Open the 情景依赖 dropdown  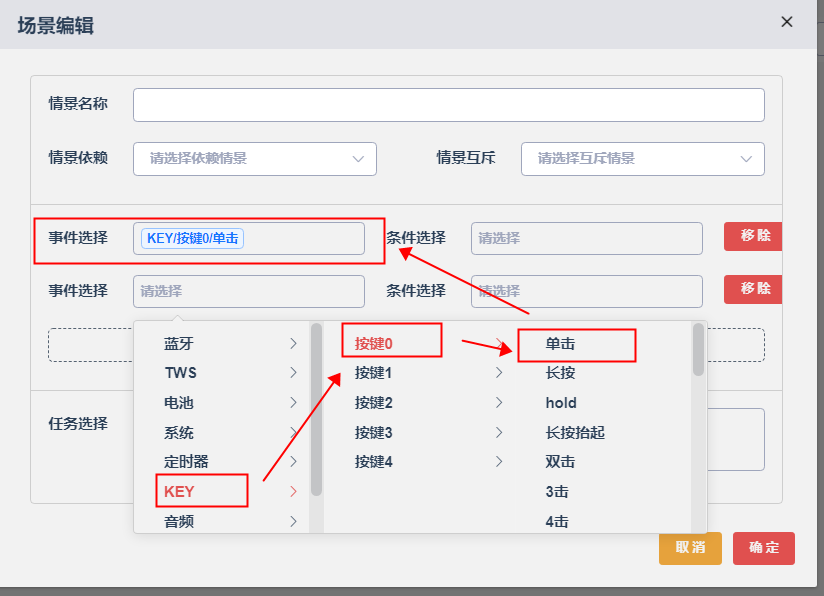pos(255,159)
